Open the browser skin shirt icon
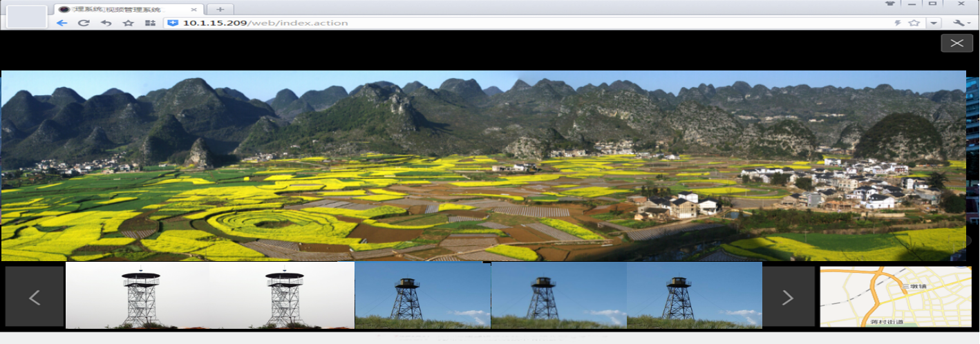 point(890,3)
